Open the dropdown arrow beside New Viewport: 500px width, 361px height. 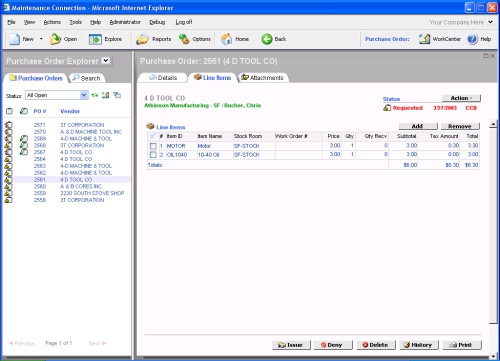pyautogui.click(x=41, y=39)
